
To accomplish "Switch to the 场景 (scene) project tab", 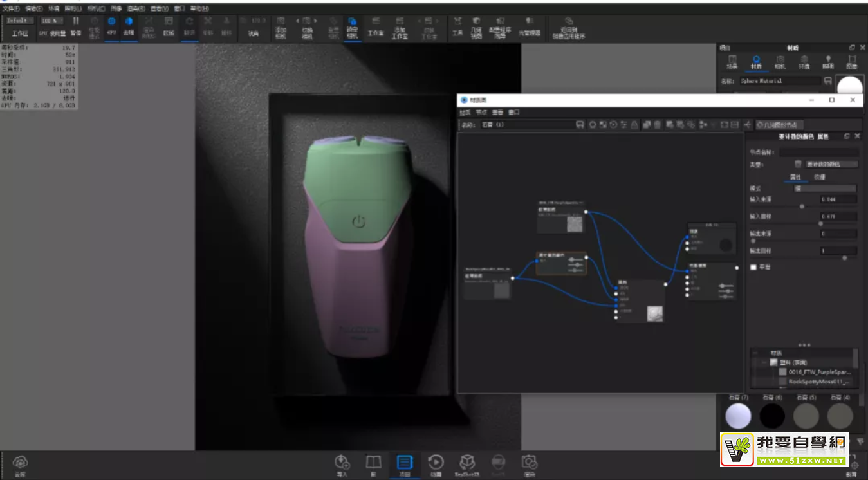I will (732, 61).
